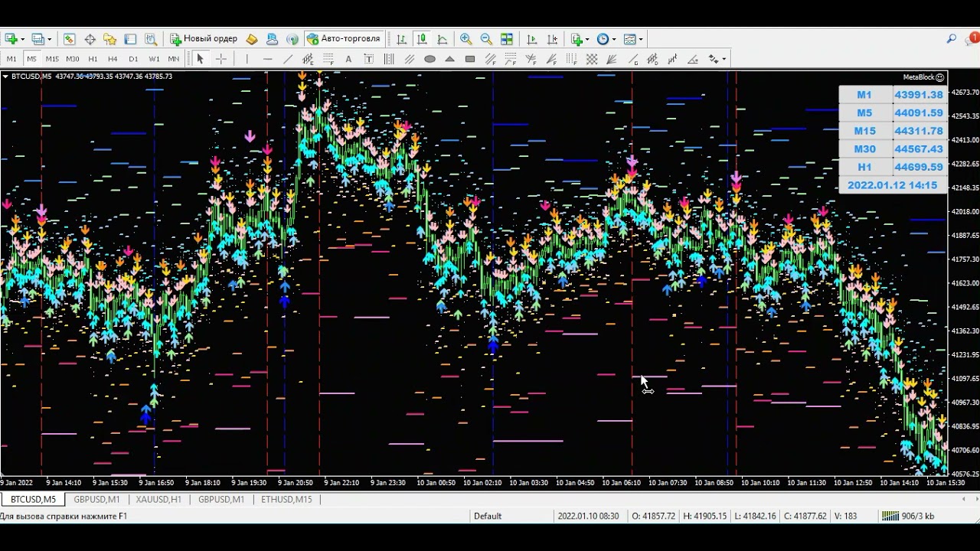The width and height of the screenshot is (980, 551).
Task: Open the Strategy Tester icon
Action: [151, 39]
